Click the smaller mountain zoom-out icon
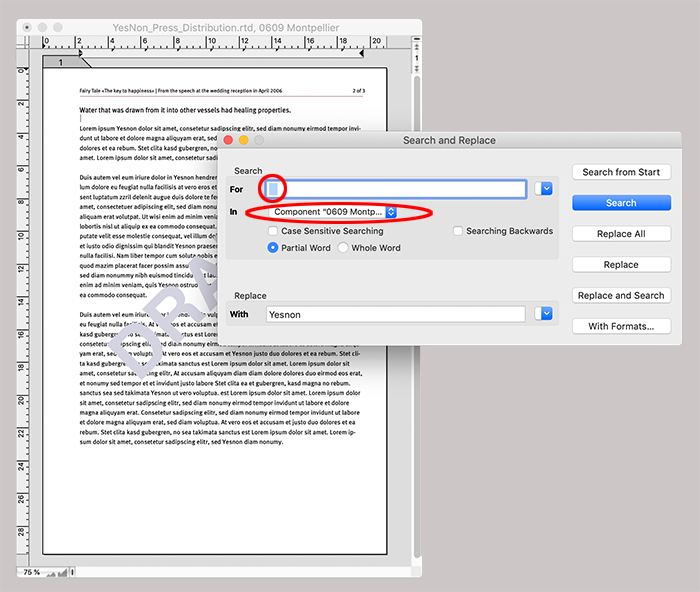Viewport: 700px width, 592px height. [51, 572]
